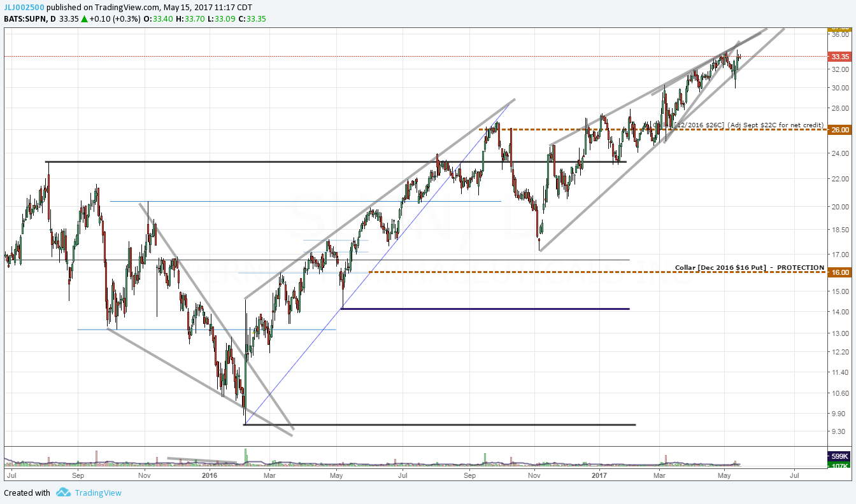Screen dimensions: 856x504
Task: Click the 9.30 tick on price axis
Action: tap(838, 431)
